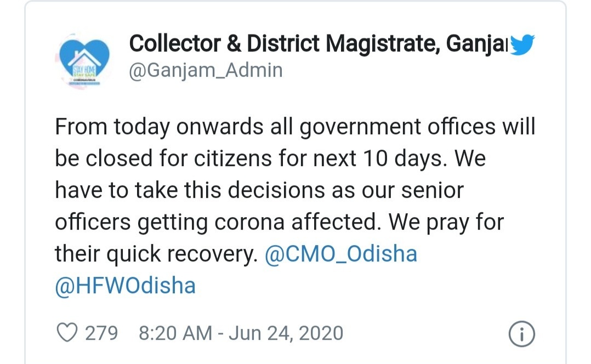Screen dimensions: 591x364
Task: Open the 8:20 AM timestamp link
Action: click(175, 333)
